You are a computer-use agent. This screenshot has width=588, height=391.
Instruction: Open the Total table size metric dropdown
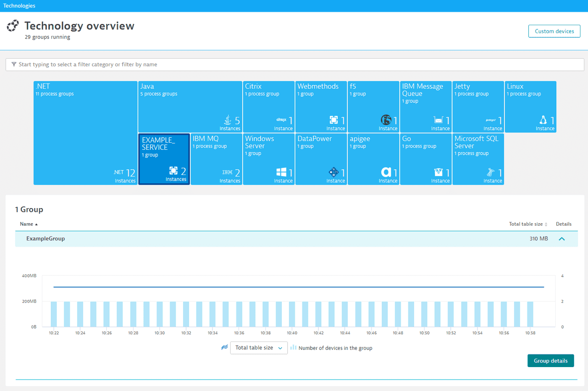258,348
